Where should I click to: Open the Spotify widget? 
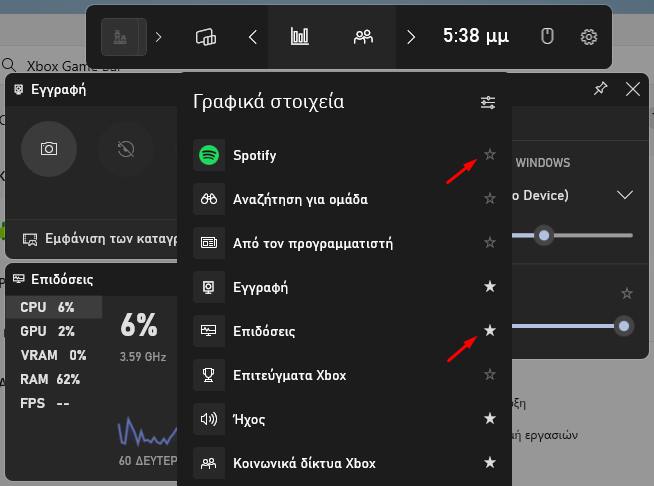345,155
